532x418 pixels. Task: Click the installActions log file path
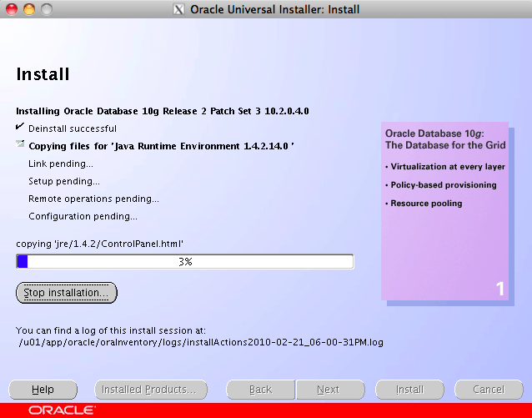coord(200,342)
